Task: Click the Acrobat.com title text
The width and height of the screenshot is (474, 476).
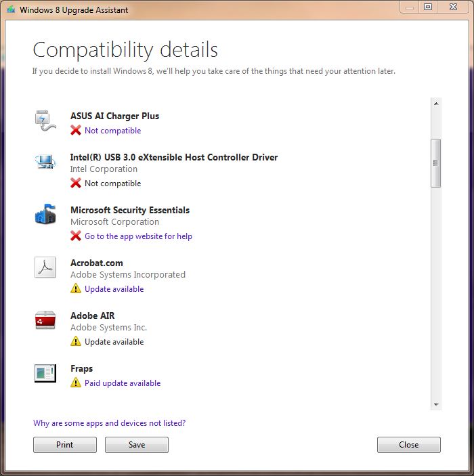Action: pos(97,263)
